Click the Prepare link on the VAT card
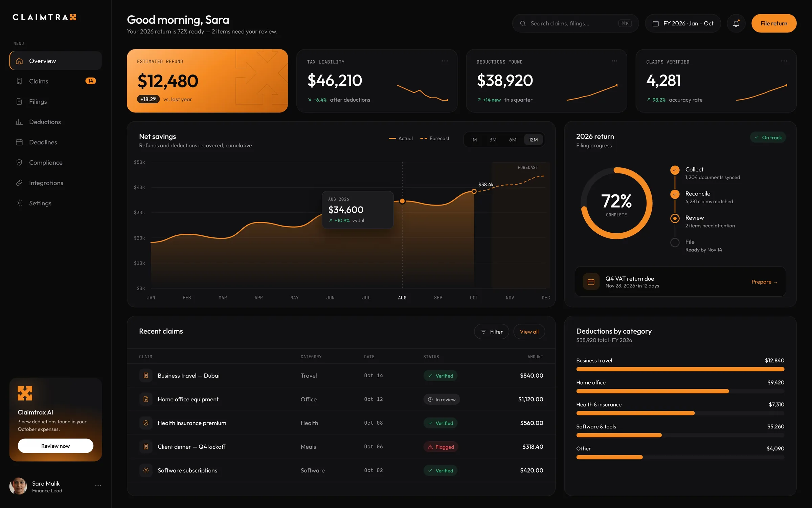The image size is (812, 508). point(764,282)
